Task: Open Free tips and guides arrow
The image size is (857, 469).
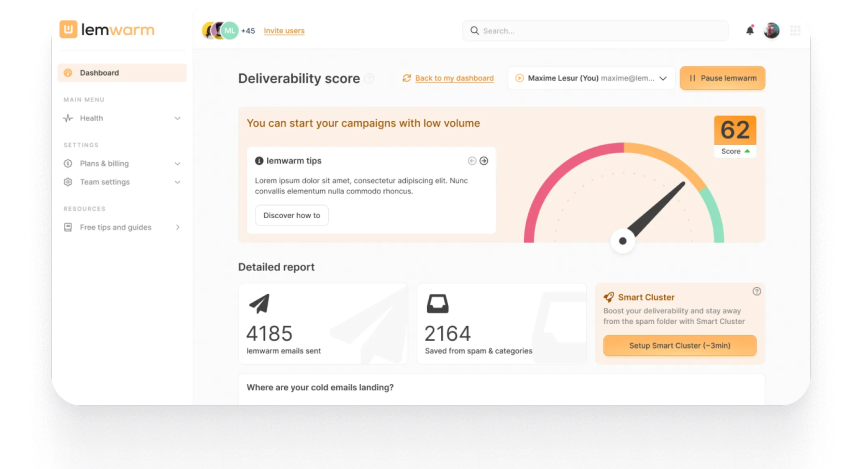Action: (178, 227)
